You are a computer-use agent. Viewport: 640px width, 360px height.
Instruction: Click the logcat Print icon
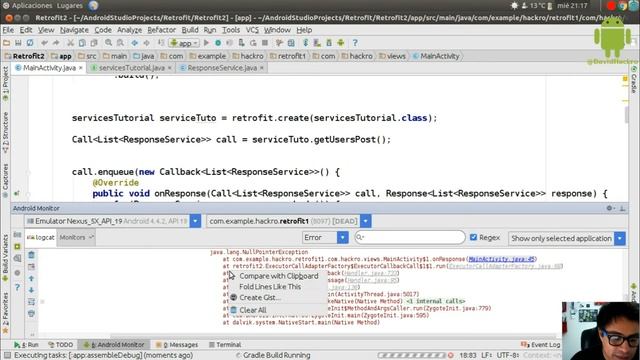pyautogui.click(x=31, y=313)
